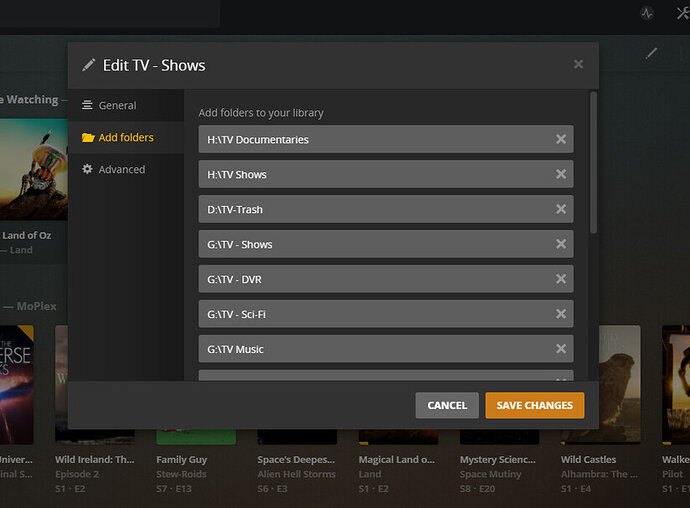
Task: Select the Add folders tab
Action: click(126, 137)
